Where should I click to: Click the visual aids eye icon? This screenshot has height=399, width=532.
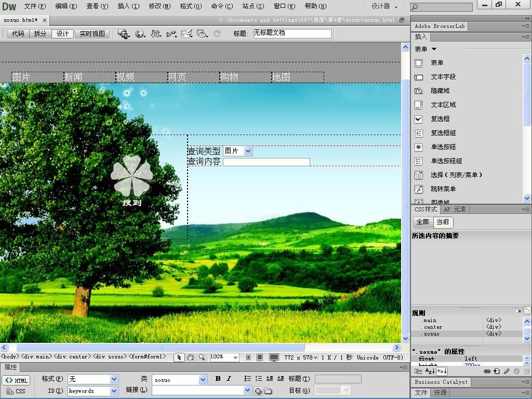(x=202, y=34)
